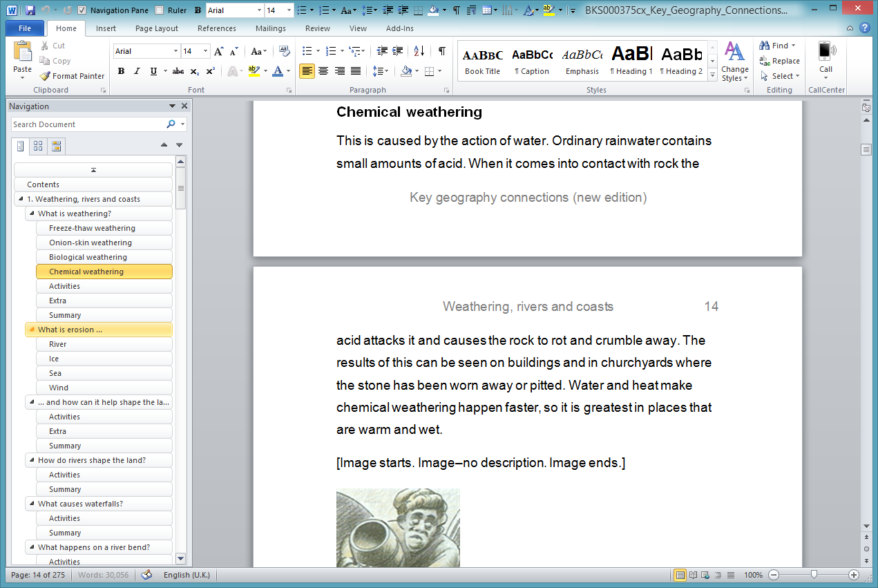Browse pages thumbnails tab in Navigation
878x588 pixels.
[x=38, y=146]
